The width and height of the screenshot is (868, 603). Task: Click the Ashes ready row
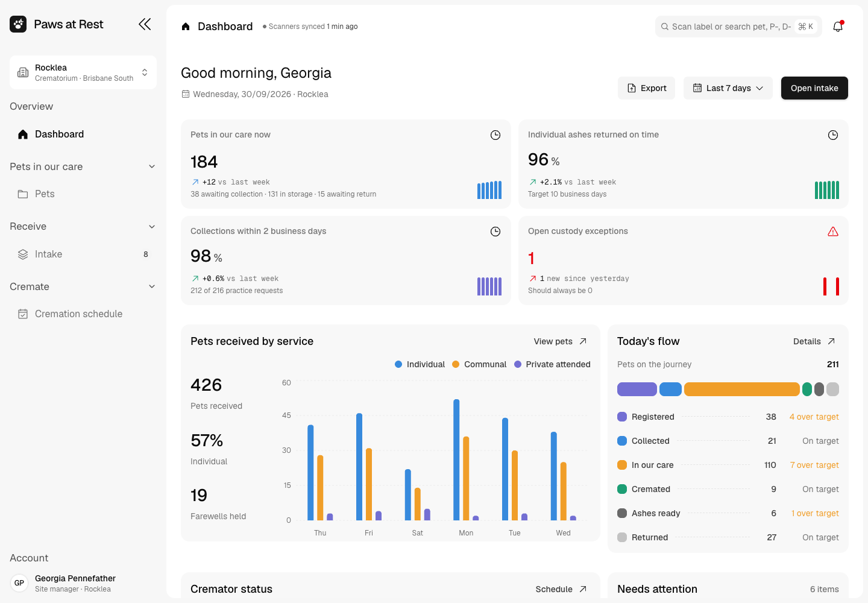point(728,513)
